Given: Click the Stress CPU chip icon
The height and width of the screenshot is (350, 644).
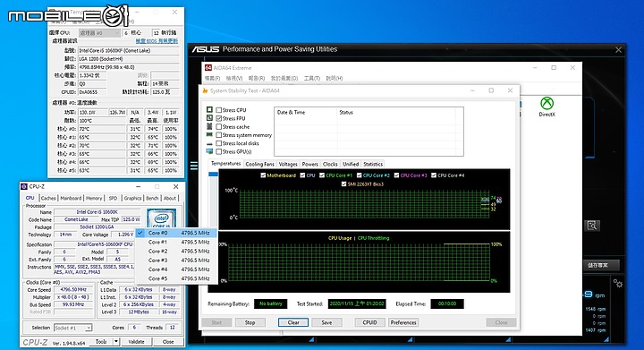Looking at the screenshot, I should (x=209, y=110).
